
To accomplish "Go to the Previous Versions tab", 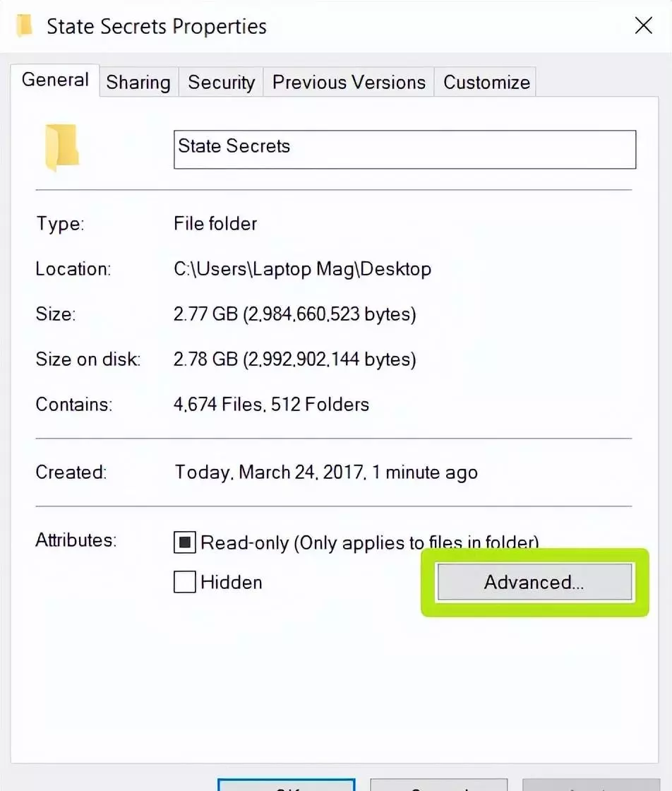I will (x=349, y=82).
